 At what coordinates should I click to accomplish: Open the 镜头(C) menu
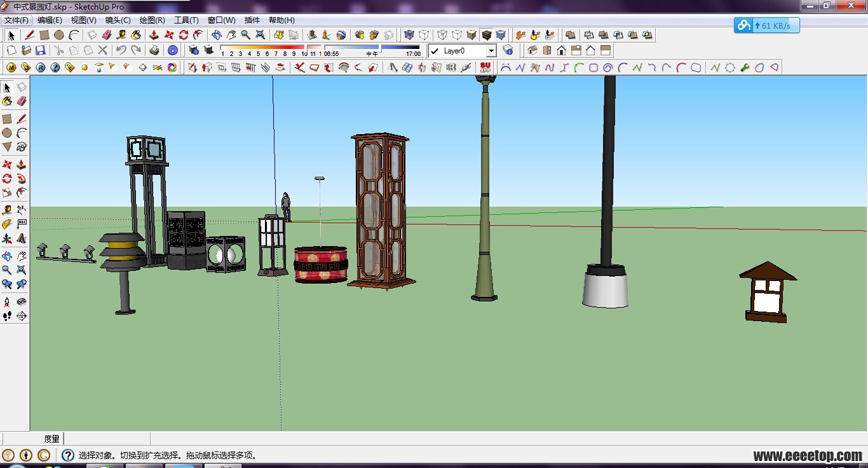118,20
